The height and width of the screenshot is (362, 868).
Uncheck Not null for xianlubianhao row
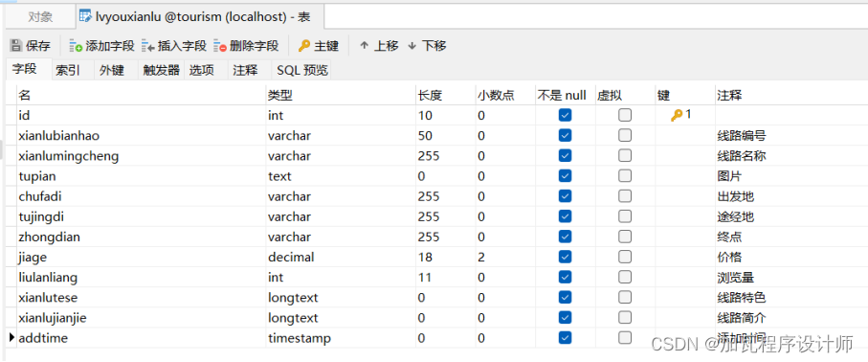point(566,135)
